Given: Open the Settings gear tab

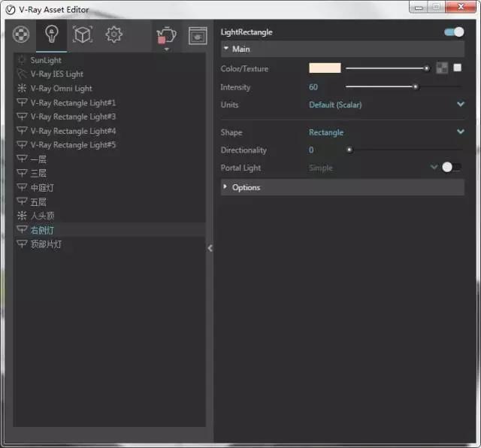Looking at the screenshot, I should click(113, 35).
